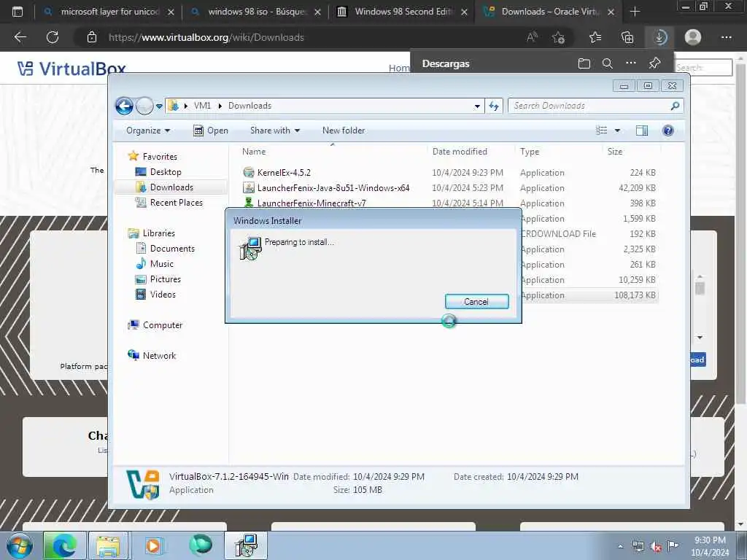
Task: Toggle the browser downloads button
Action: pos(659,37)
